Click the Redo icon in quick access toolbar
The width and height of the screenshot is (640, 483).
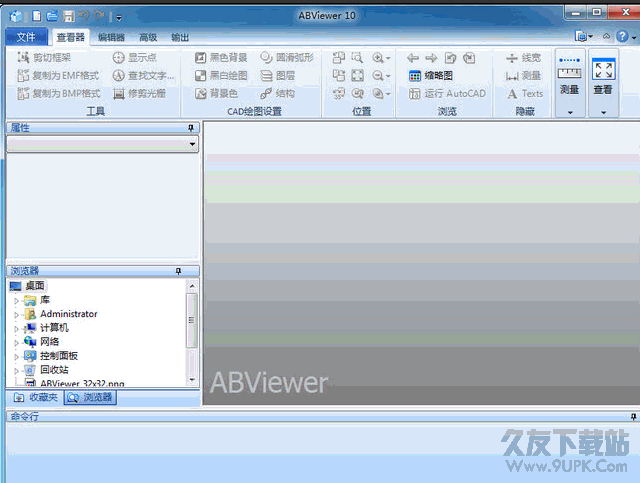tap(99, 16)
